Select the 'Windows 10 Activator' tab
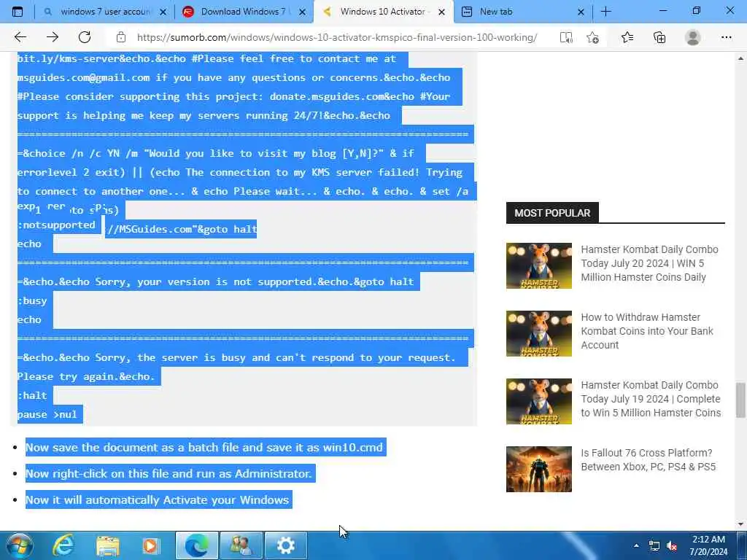The width and height of the screenshot is (747, 560). click(x=384, y=12)
